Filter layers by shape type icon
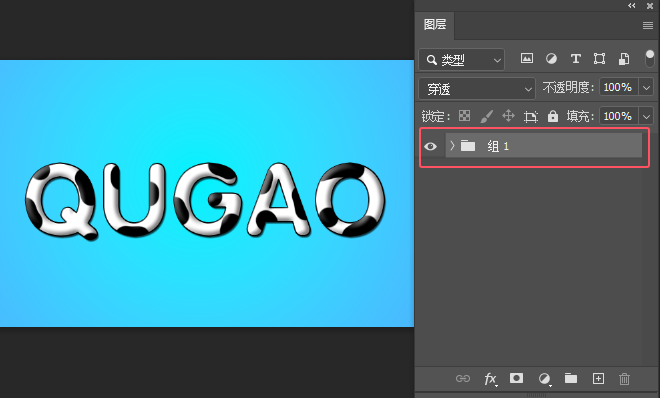This screenshot has width=660, height=398. [599, 58]
